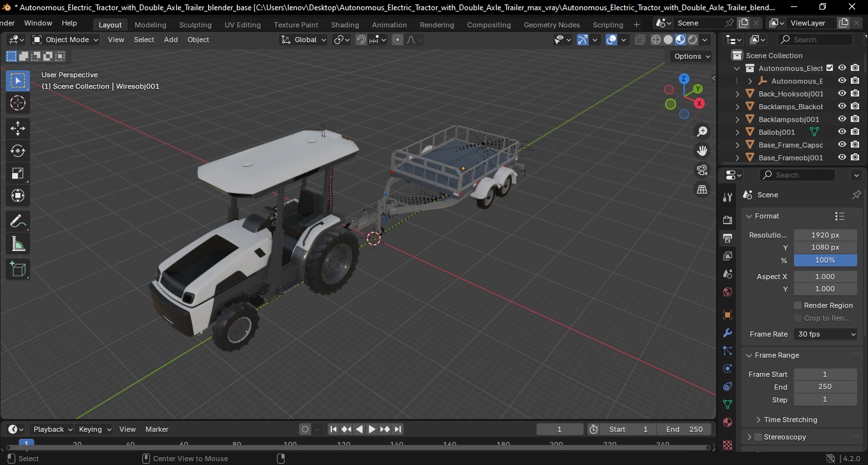
Task: Select the Annotate tool
Action: coord(18,222)
